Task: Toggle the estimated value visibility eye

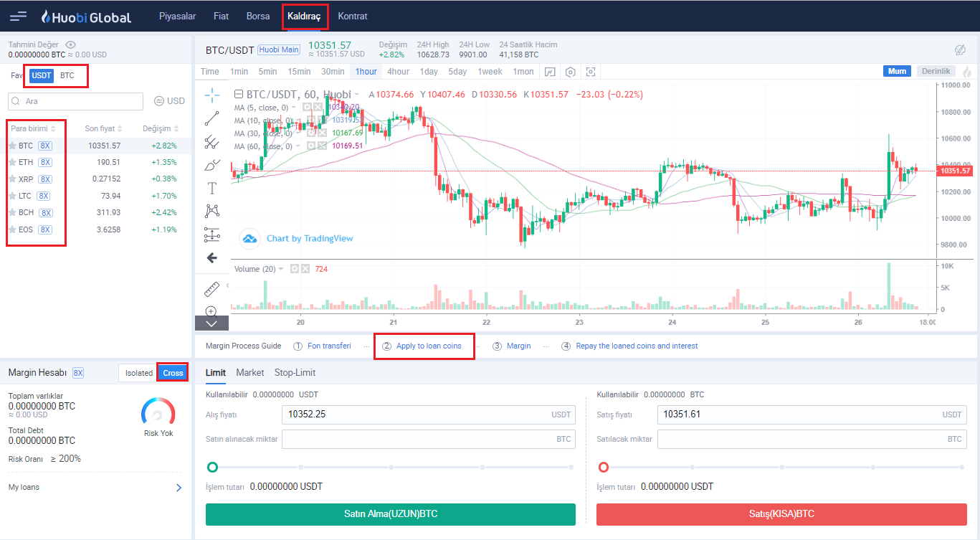Action: [x=70, y=44]
